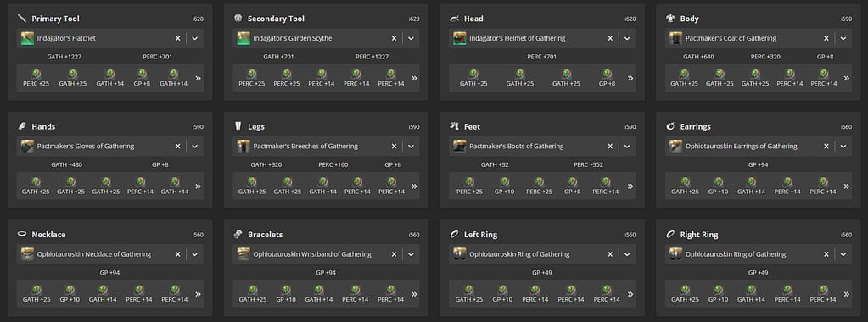Expand materia options for Primary Tool
The image size is (868, 322).
click(198, 78)
